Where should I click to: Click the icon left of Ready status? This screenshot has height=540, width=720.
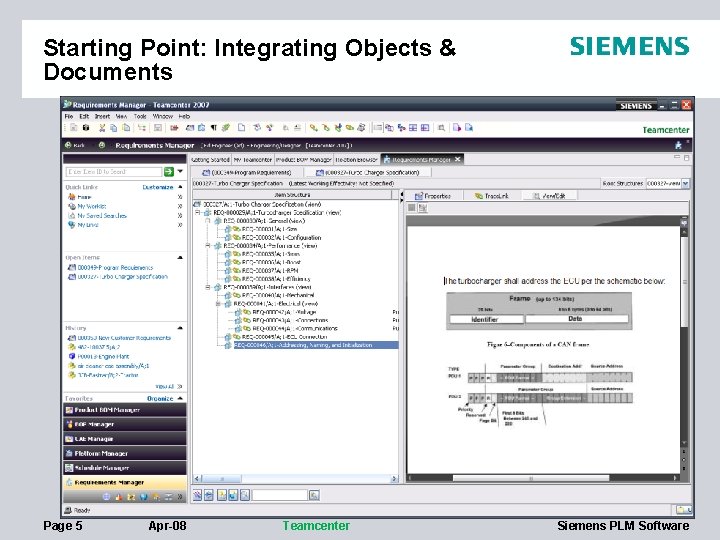[x=68, y=510]
